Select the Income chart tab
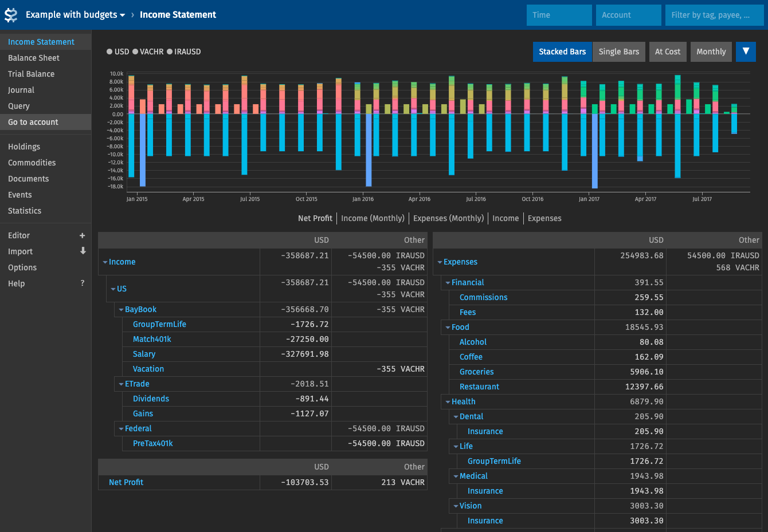The height and width of the screenshot is (532, 768). (x=506, y=218)
